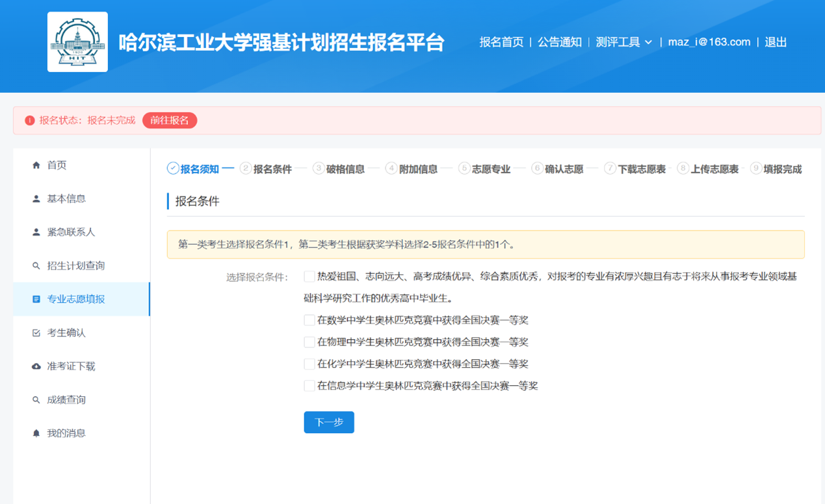Click step 8 circle for 上传志愿表
The width and height of the screenshot is (825, 504).
pyautogui.click(x=683, y=168)
